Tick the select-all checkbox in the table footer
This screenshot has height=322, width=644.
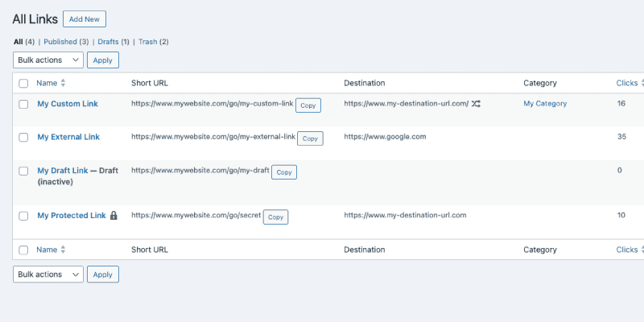[x=23, y=250]
